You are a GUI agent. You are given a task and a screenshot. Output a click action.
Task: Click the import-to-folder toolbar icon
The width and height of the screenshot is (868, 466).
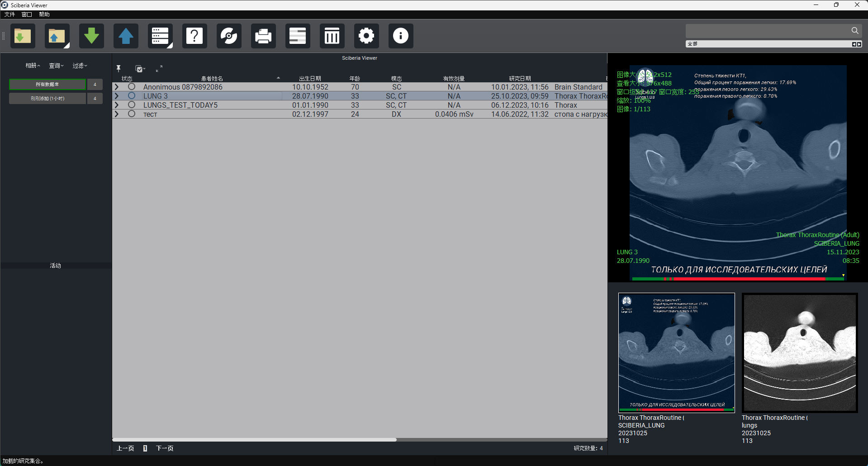click(x=23, y=36)
